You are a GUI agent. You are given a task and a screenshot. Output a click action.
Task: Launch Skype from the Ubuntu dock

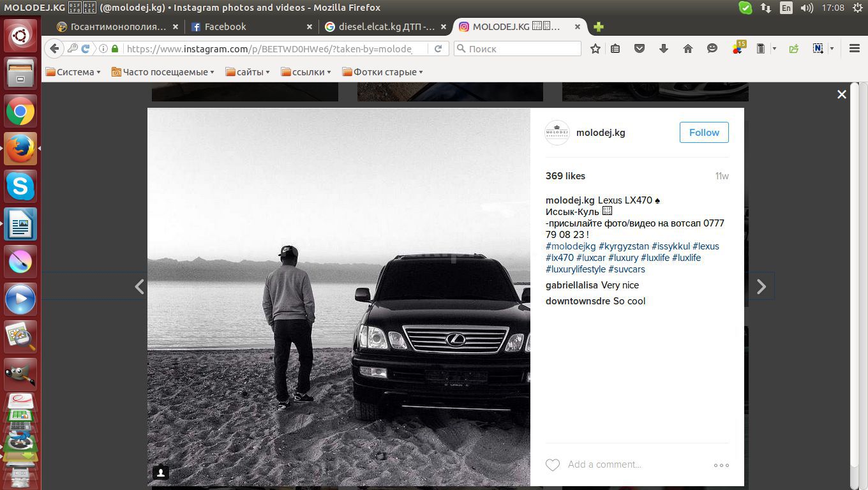tap(20, 187)
